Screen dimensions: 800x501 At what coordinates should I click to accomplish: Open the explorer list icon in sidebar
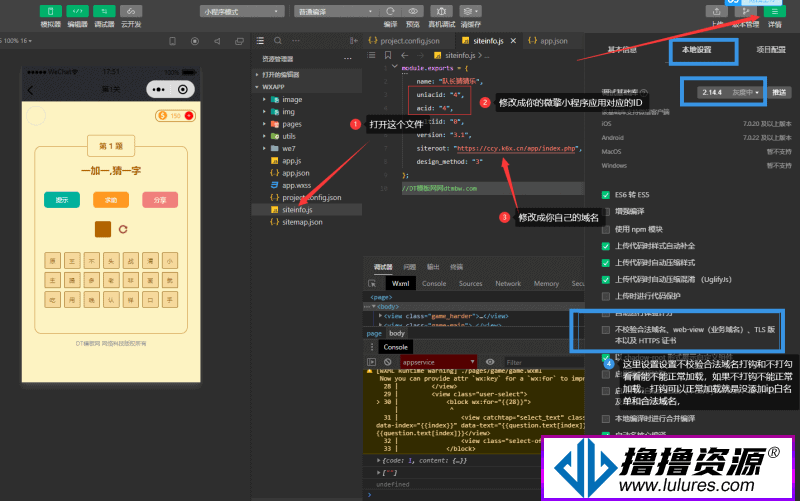[x=260, y=41]
